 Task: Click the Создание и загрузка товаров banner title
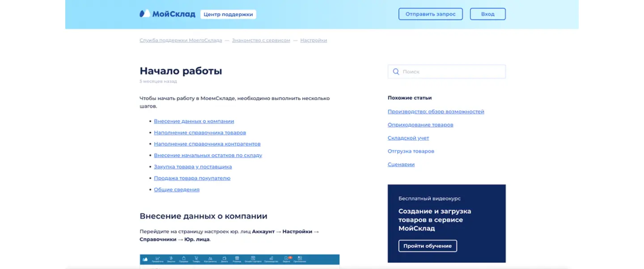pos(435,220)
